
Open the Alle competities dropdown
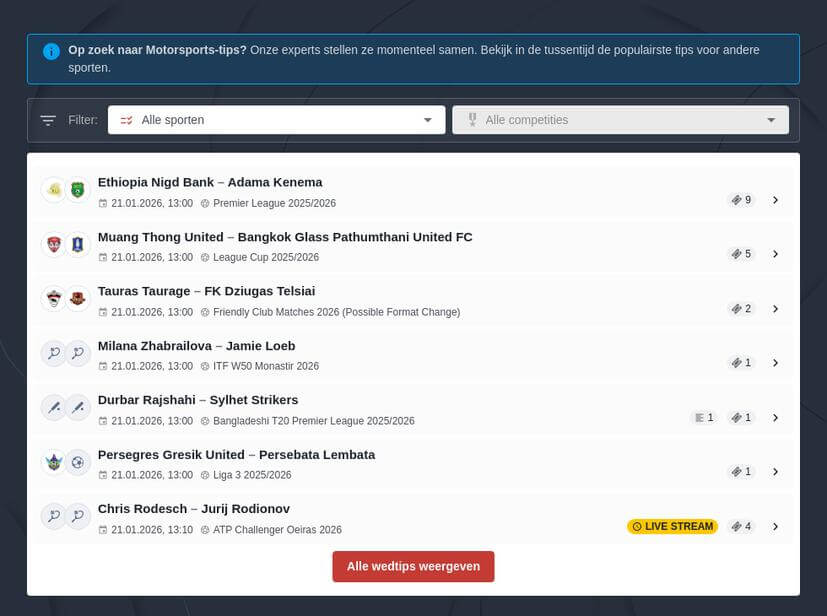620,120
